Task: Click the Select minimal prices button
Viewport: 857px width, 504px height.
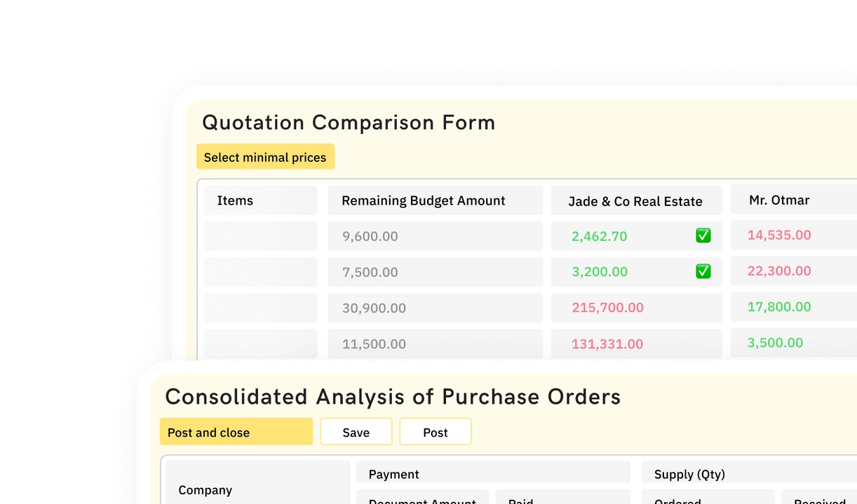Action: [265, 156]
